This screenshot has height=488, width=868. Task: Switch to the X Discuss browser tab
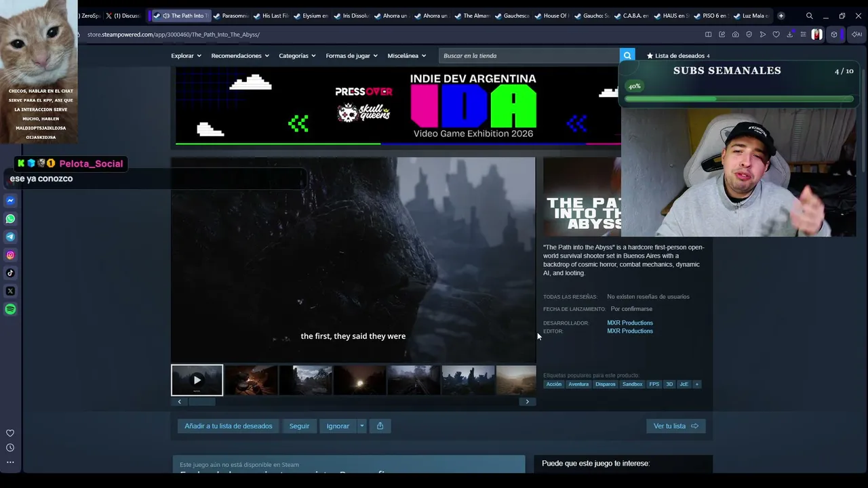click(x=123, y=16)
